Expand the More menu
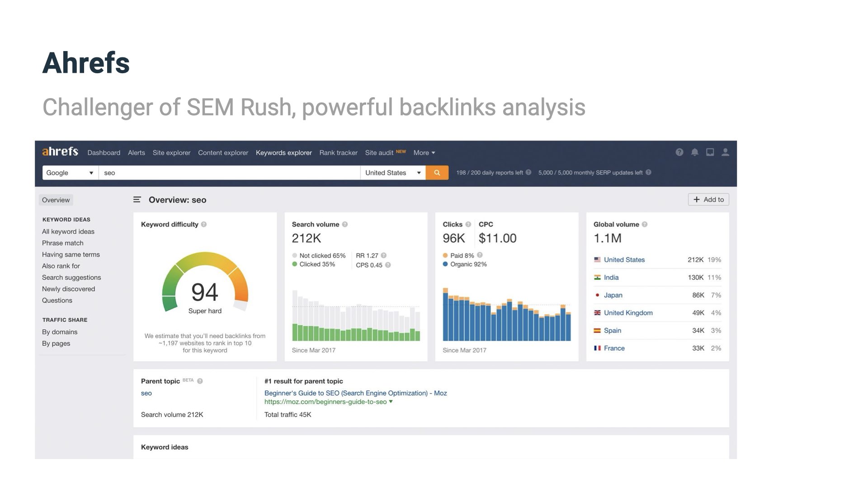 (424, 153)
